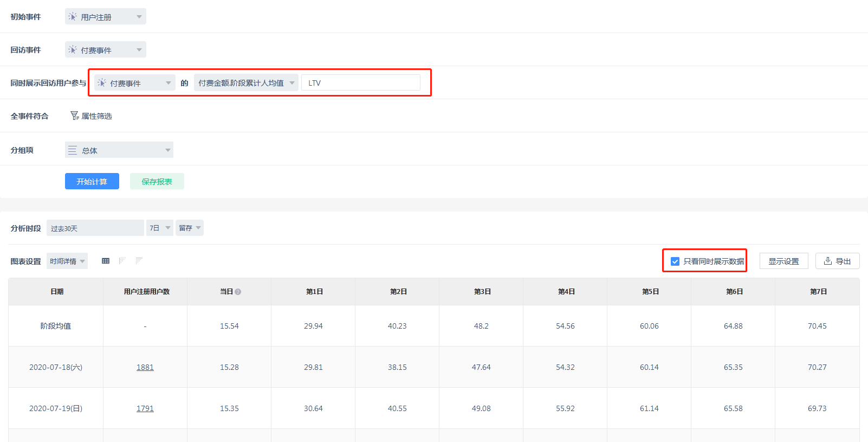Click the 30.64 value cell
The image size is (868, 442).
(x=314, y=408)
